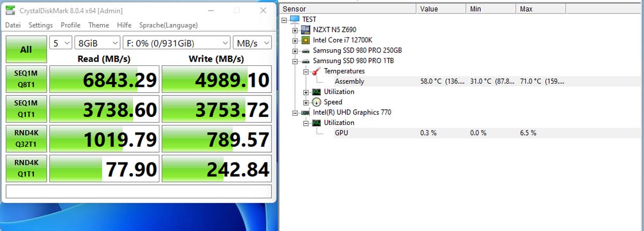Expand the Speed node
The width and height of the screenshot is (644, 231).
[306, 102]
